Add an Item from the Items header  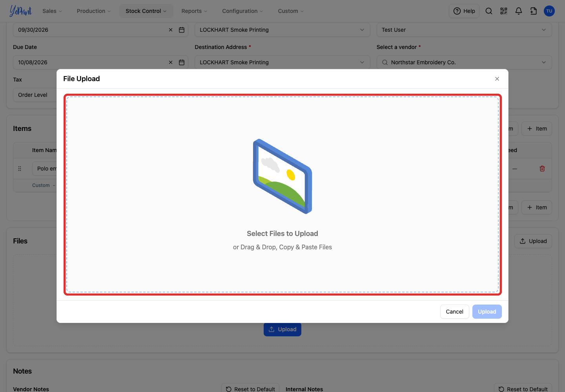click(x=537, y=129)
